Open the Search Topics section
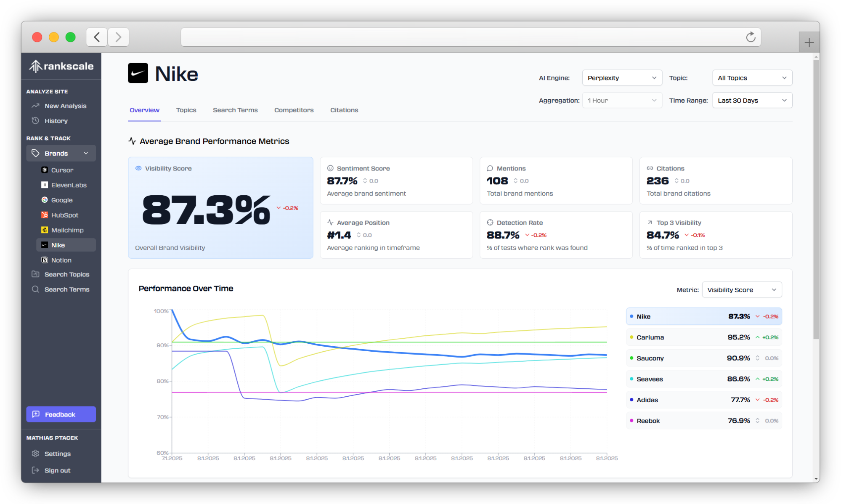Viewport: 841px width, 504px height. (x=67, y=274)
